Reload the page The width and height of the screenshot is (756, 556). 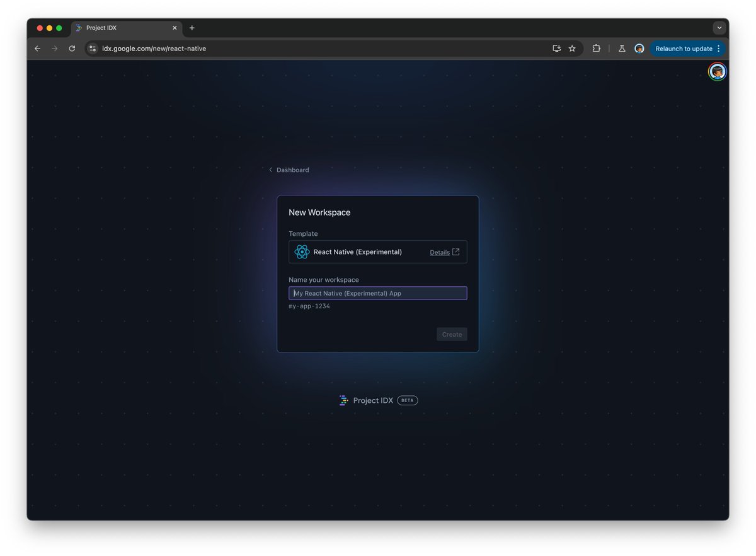tap(72, 48)
